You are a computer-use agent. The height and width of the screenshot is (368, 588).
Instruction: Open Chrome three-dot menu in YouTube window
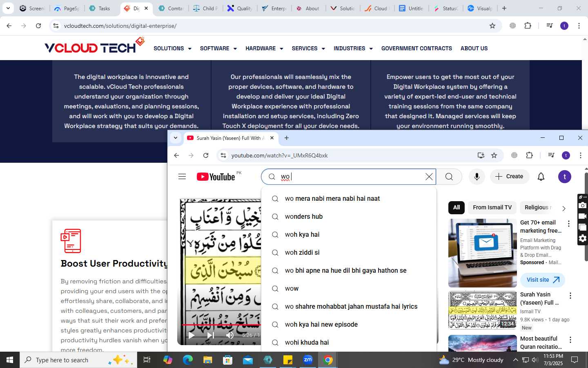[580, 155]
